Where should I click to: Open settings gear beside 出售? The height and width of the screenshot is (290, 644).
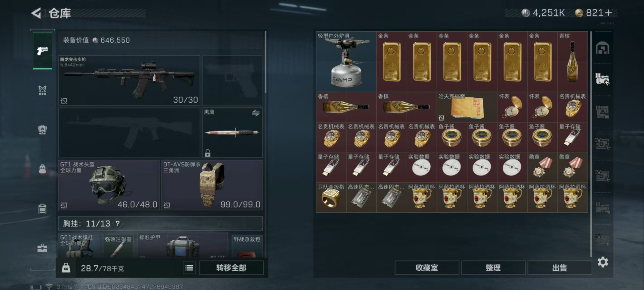pos(602,262)
